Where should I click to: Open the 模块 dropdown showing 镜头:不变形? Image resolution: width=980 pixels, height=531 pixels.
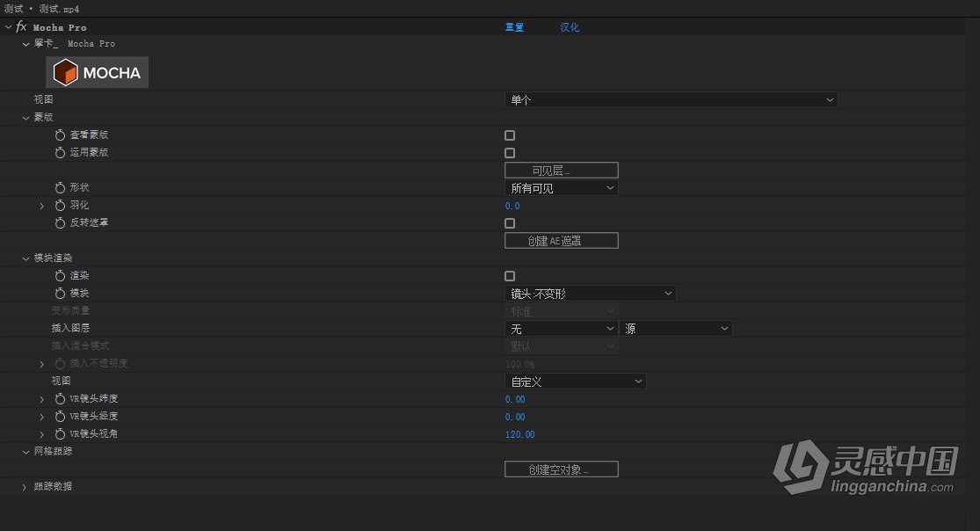590,294
